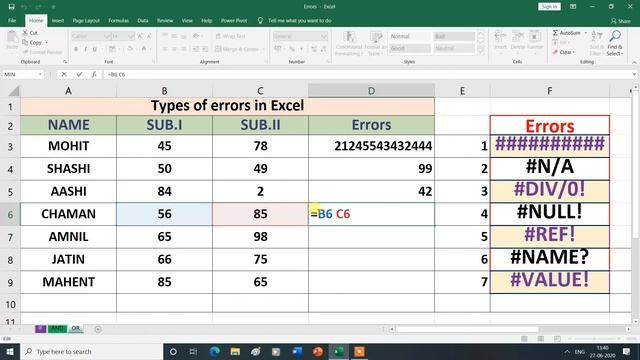Click the Cut scissors icon

[25, 33]
